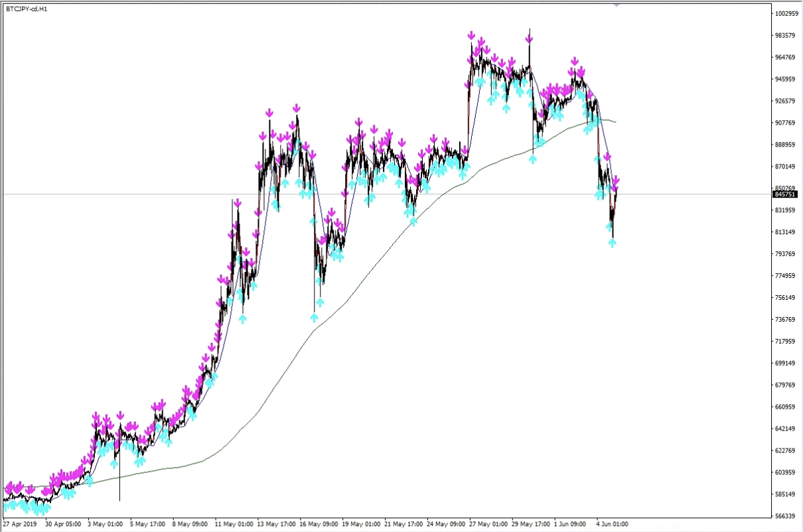Image resolution: width=803 pixels, height=532 pixels.
Task: Click the 29 May 17:00 time label
Action: tap(532, 525)
